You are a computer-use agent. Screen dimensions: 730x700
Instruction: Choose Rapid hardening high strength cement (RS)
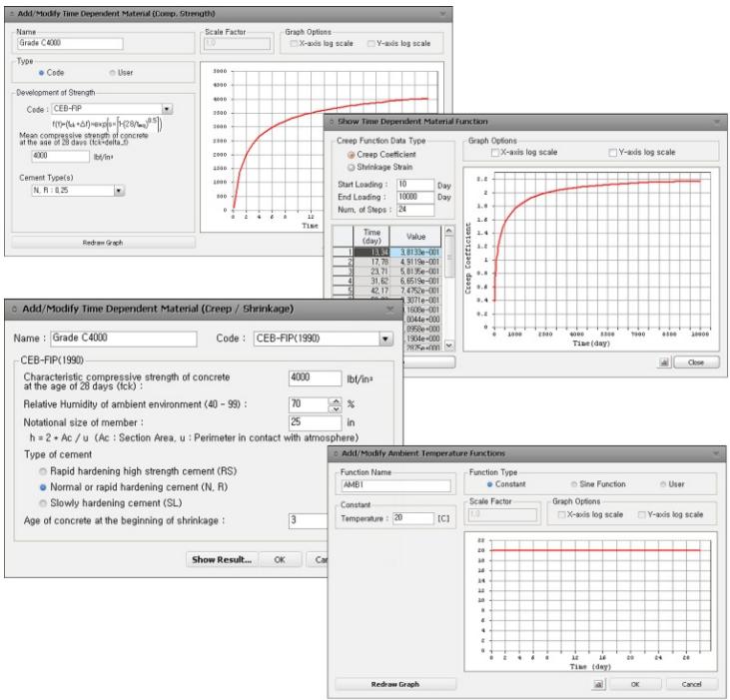click(x=43, y=471)
